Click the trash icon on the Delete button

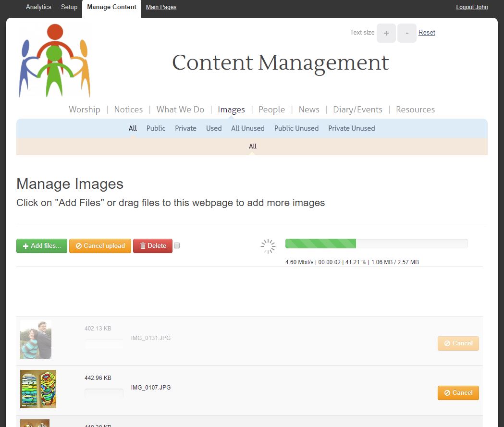pyautogui.click(x=144, y=245)
